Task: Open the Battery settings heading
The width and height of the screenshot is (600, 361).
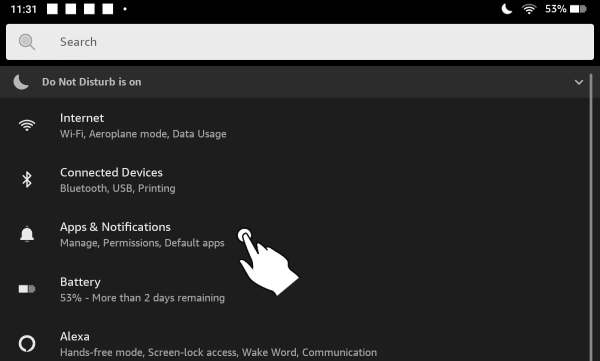Action: [80, 282]
